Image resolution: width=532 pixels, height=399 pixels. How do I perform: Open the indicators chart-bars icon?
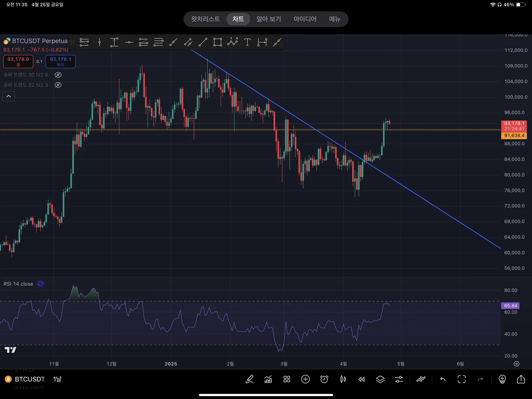pyautogui.click(x=268, y=379)
